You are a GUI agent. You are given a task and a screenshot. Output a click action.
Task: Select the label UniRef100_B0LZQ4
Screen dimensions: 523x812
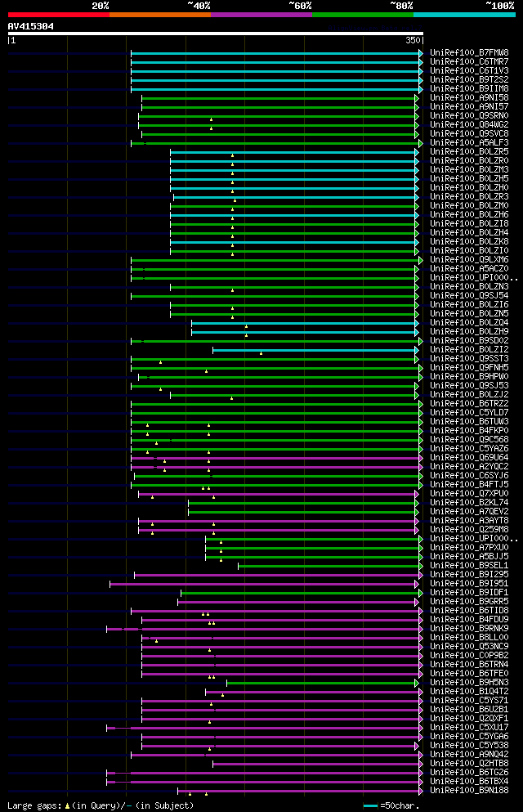point(469,323)
